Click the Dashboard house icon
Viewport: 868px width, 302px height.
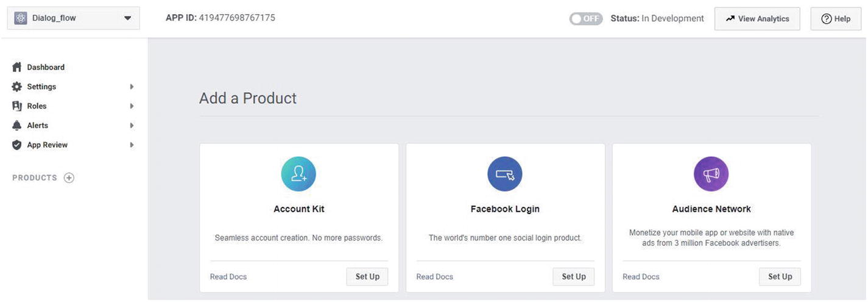click(x=17, y=67)
